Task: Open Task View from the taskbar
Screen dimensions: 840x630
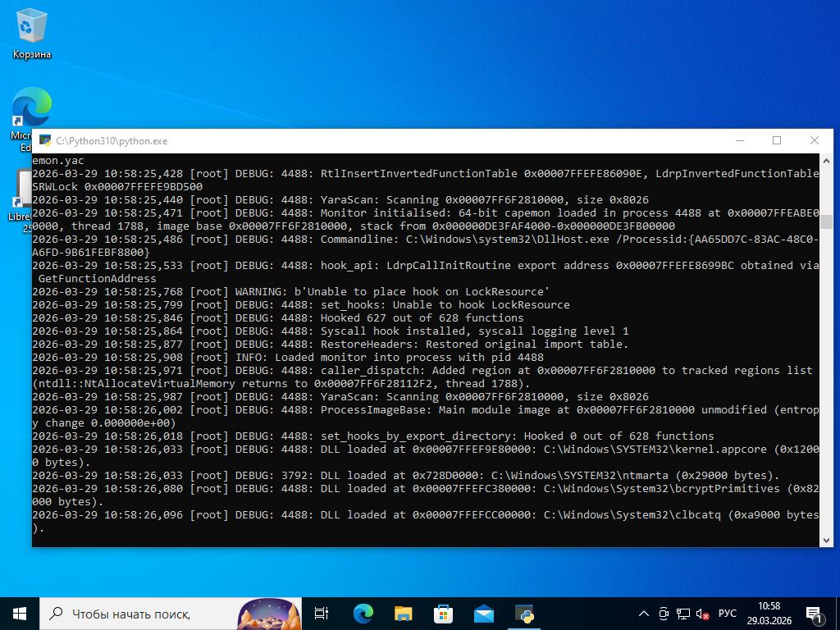Action: pyautogui.click(x=322, y=614)
